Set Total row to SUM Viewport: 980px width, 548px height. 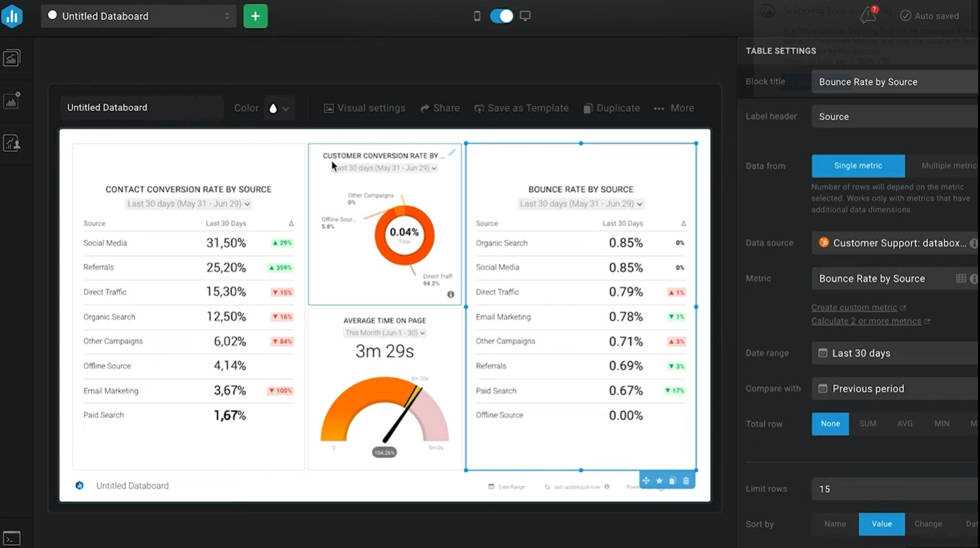tap(868, 424)
